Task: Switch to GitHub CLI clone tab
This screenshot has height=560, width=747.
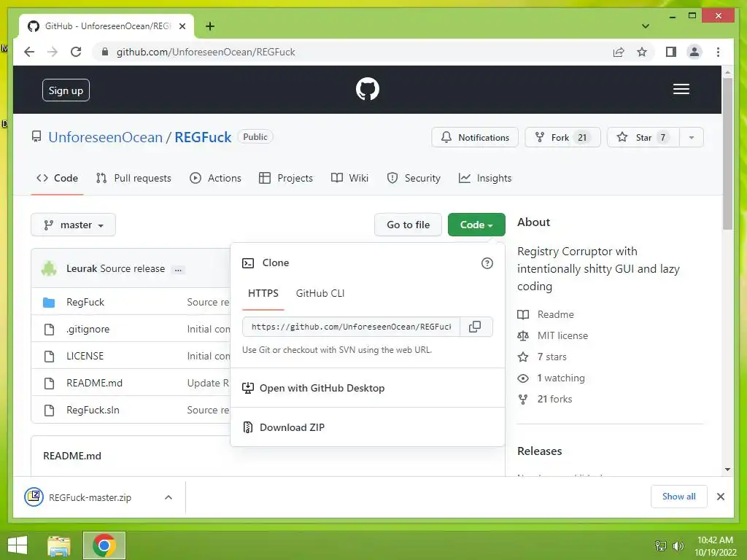Action: pyautogui.click(x=320, y=293)
